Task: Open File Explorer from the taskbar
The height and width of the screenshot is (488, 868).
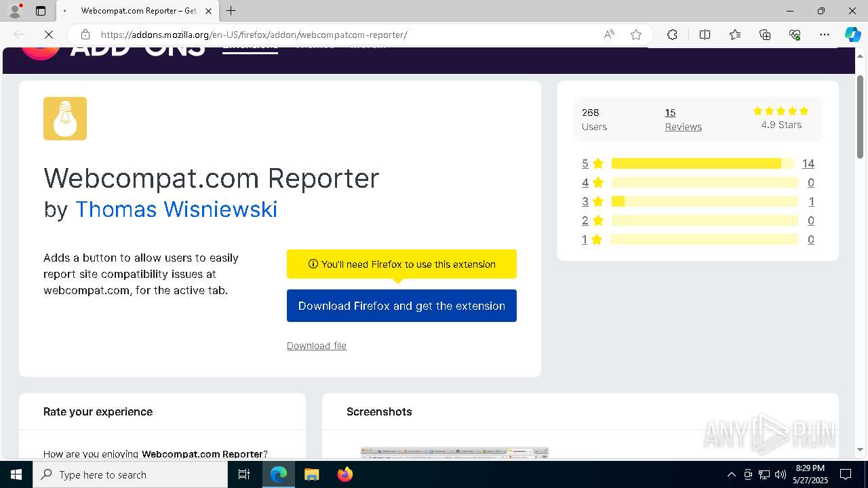Action: click(x=311, y=474)
